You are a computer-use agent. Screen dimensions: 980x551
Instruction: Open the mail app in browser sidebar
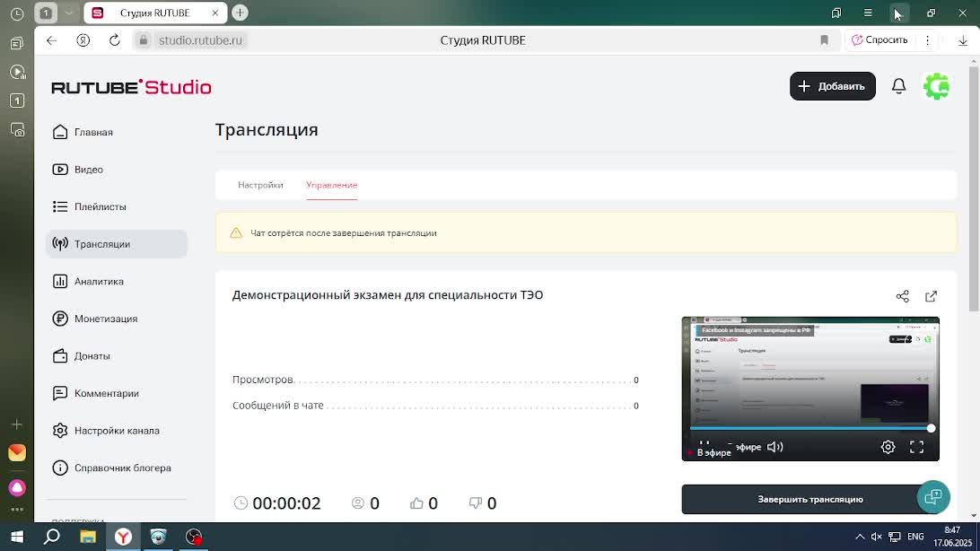(x=17, y=452)
